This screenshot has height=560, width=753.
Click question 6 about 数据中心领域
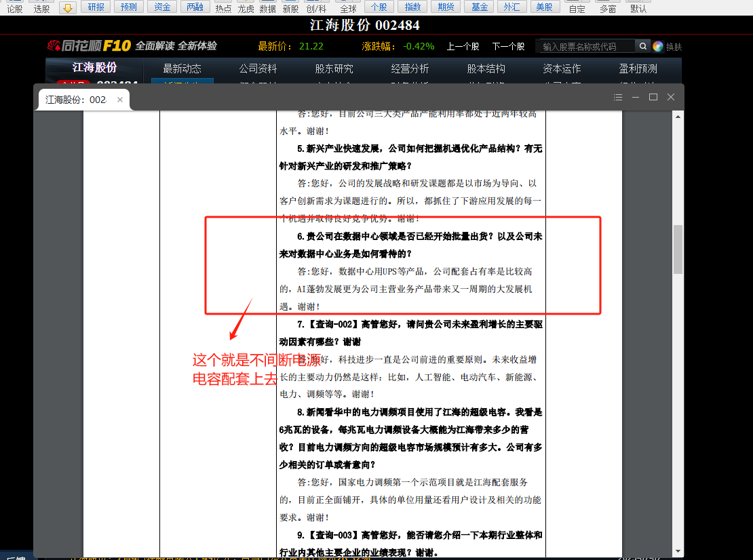410,245
